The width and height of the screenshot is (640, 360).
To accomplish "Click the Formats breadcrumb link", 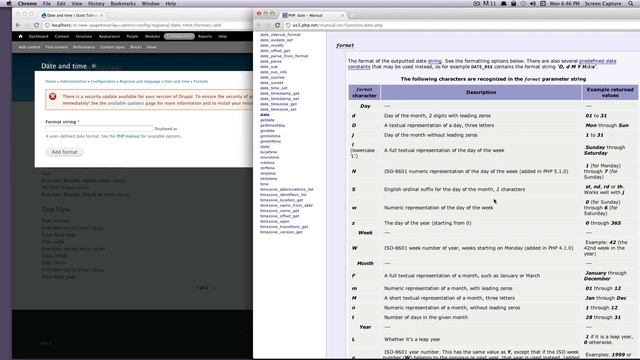I will click(201, 82).
